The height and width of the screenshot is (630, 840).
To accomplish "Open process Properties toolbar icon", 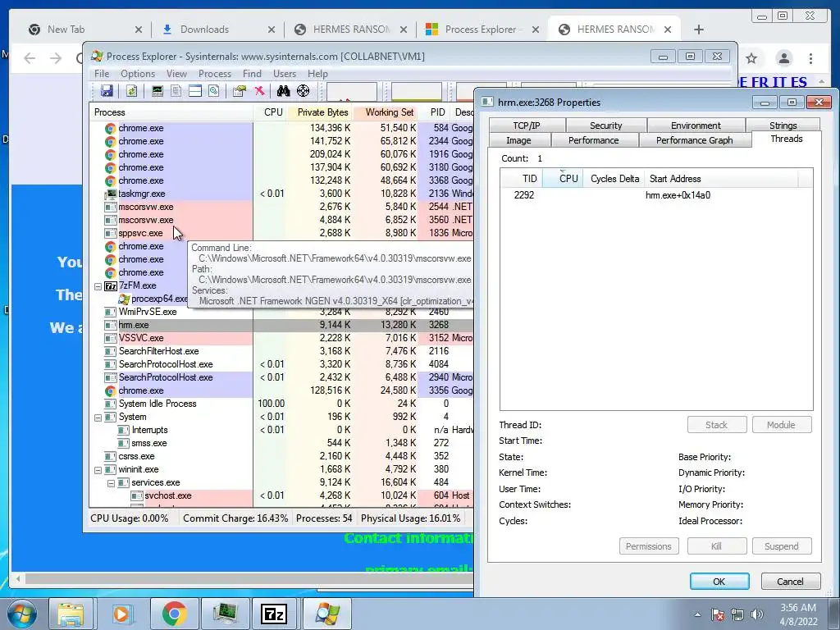I will (x=240, y=91).
